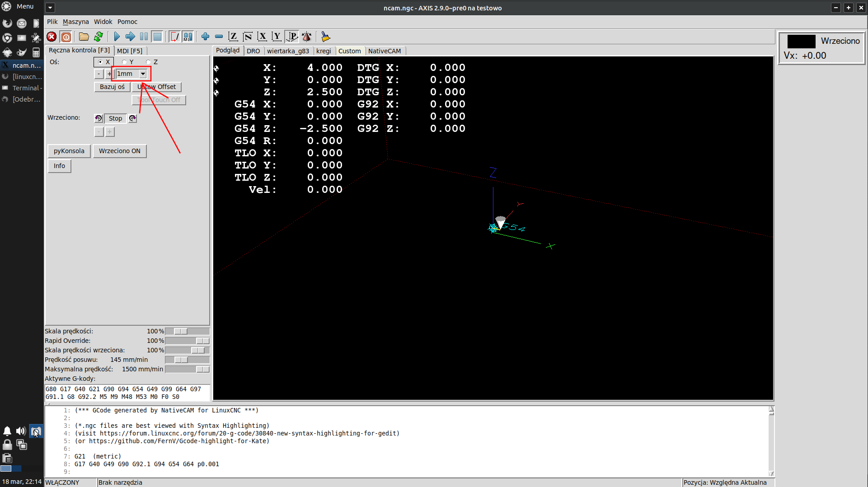
Task: Start spindle clockwise icon
Action: [132, 118]
